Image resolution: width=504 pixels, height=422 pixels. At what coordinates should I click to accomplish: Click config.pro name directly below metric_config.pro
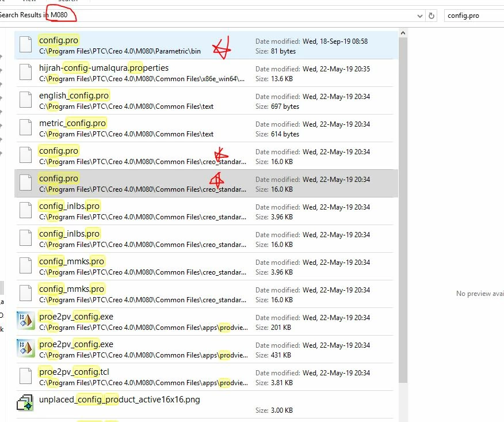click(x=59, y=151)
